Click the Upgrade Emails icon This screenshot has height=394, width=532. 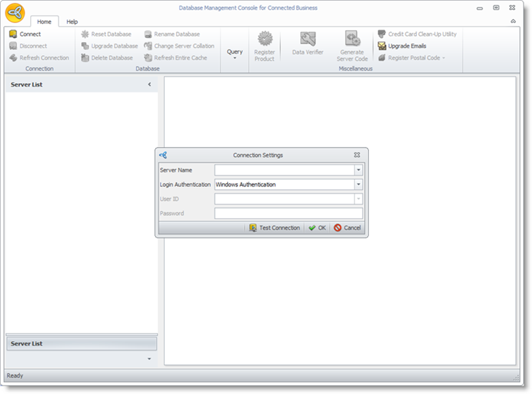[382, 46]
